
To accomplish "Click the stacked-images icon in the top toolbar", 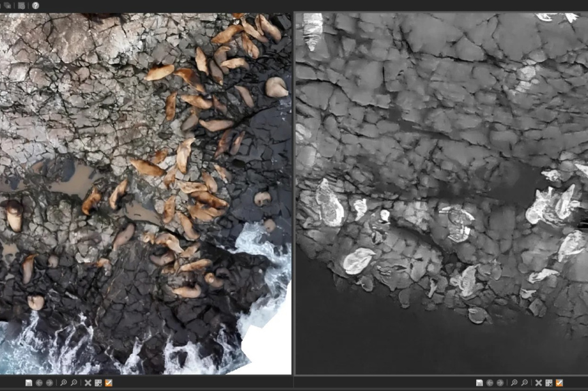I will point(7,6).
